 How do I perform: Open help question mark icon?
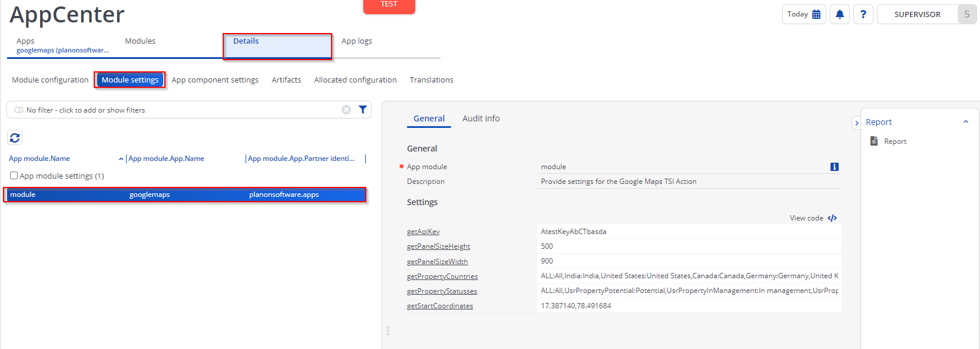coord(863,14)
